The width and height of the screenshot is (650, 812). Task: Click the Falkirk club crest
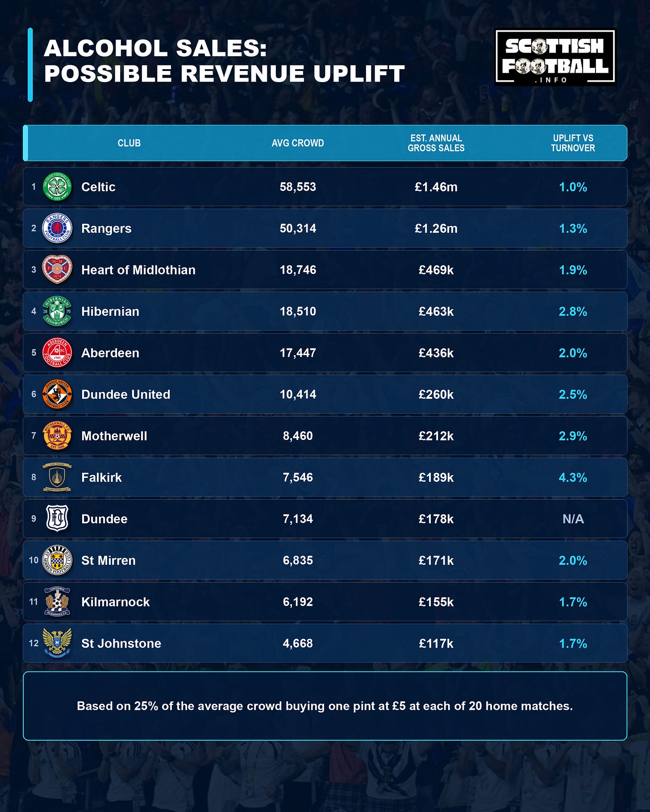click(57, 477)
